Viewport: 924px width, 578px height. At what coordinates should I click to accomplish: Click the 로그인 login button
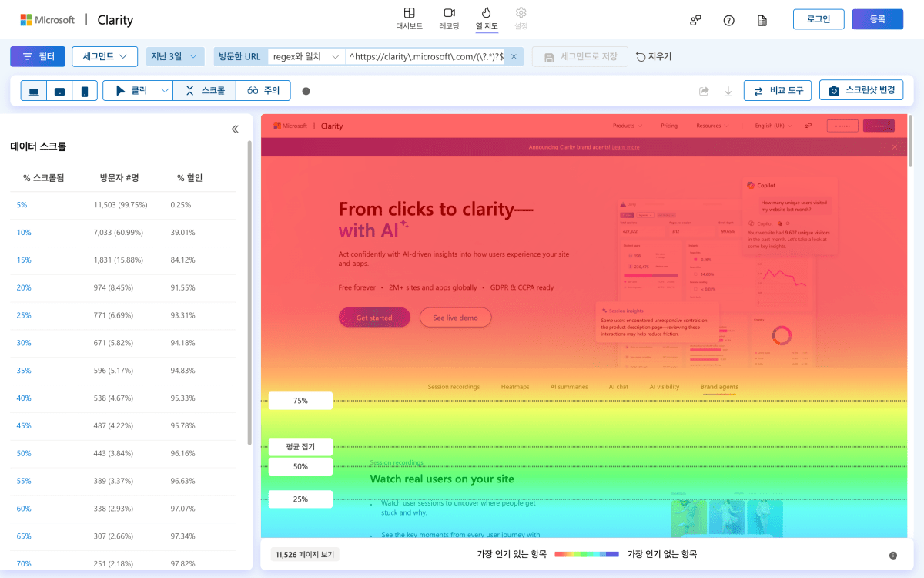click(x=819, y=19)
